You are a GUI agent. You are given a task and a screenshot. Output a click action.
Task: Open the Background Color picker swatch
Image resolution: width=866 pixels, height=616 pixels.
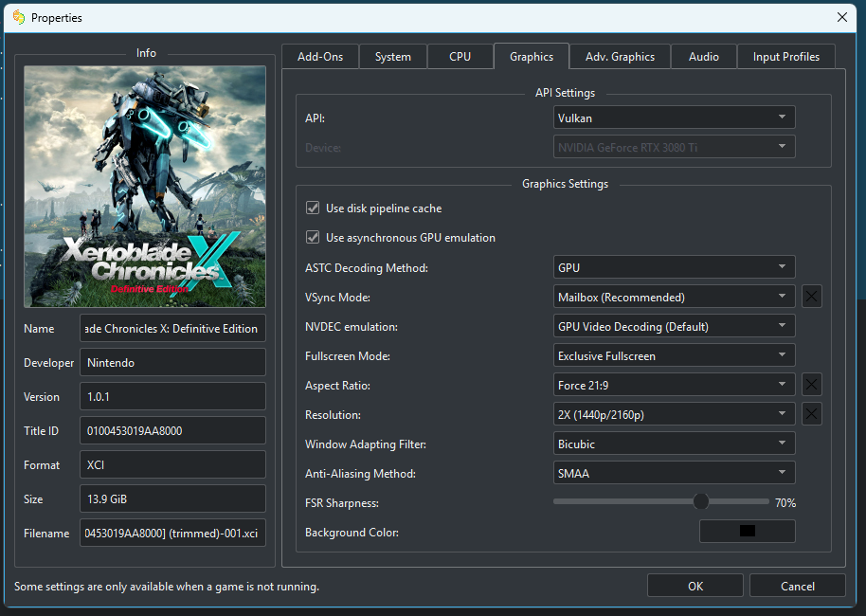tap(748, 531)
